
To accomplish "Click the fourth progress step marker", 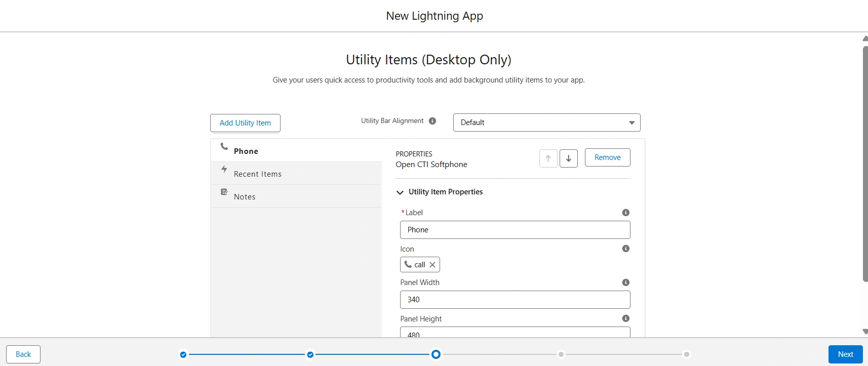I will 561,354.
